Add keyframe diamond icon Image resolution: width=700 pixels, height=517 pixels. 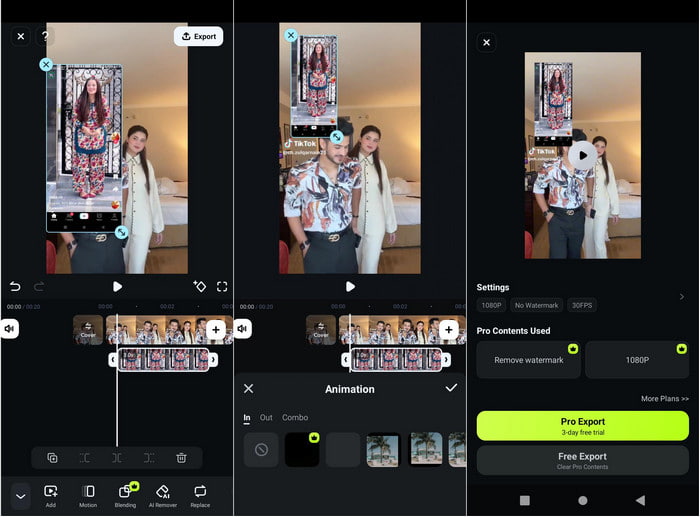200,286
